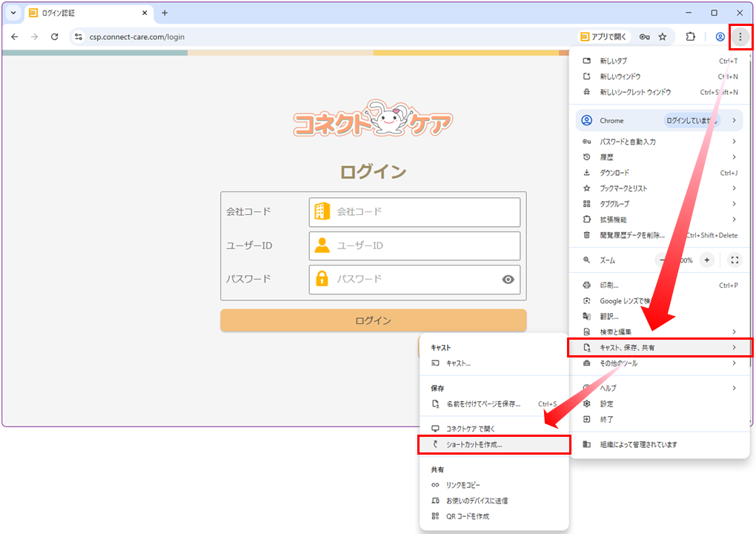Reload the page with refresh icon
756x534 pixels.
54,36
